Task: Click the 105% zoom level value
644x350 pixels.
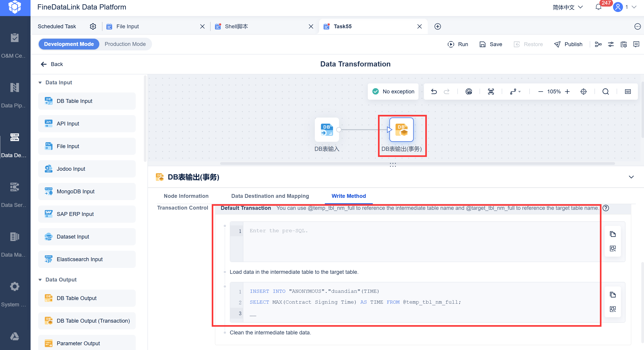Action: point(554,92)
